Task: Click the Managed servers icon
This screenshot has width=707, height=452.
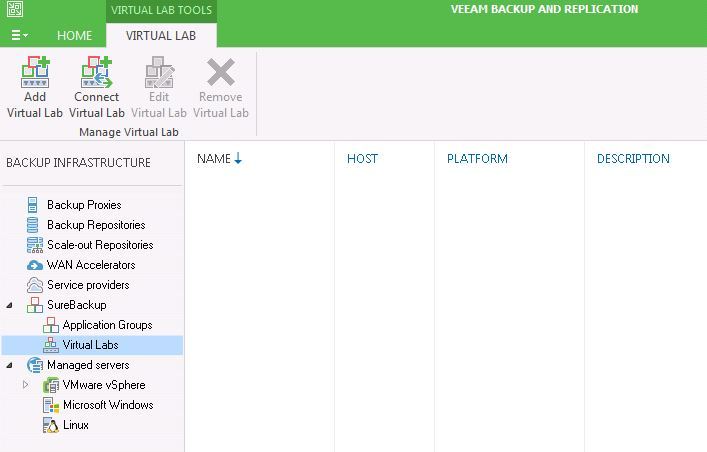Action: pyautogui.click(x=35, y=365)
